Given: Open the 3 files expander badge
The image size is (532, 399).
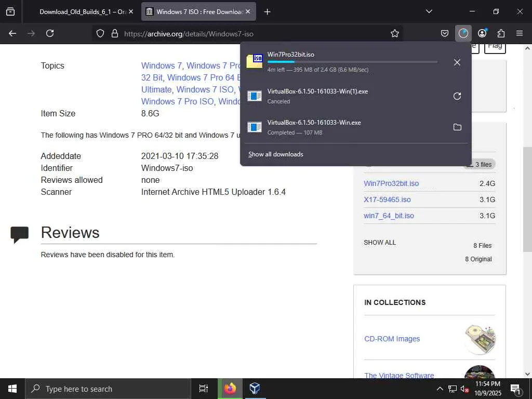Looking at the screenshot, I should tap(479, 164).
